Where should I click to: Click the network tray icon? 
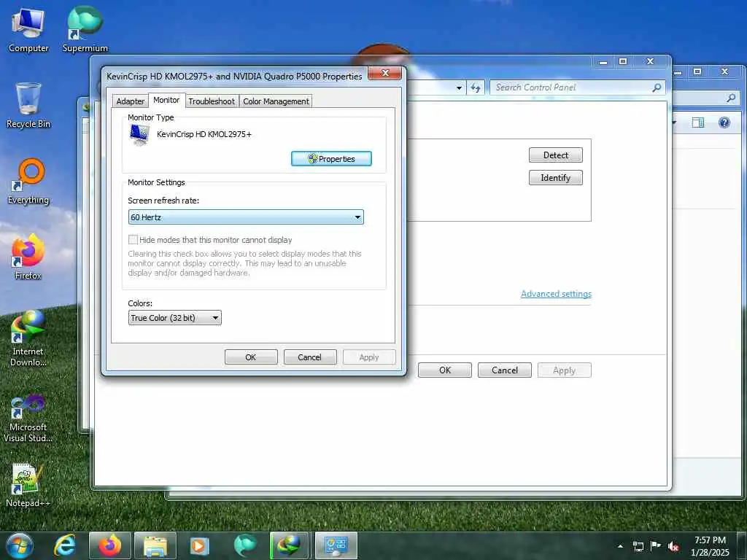coord(638,546)
